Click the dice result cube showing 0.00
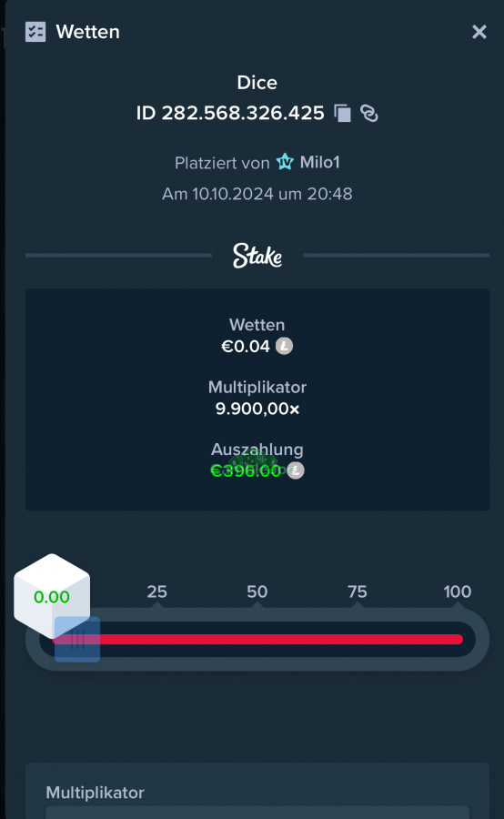 pos(52,595)
